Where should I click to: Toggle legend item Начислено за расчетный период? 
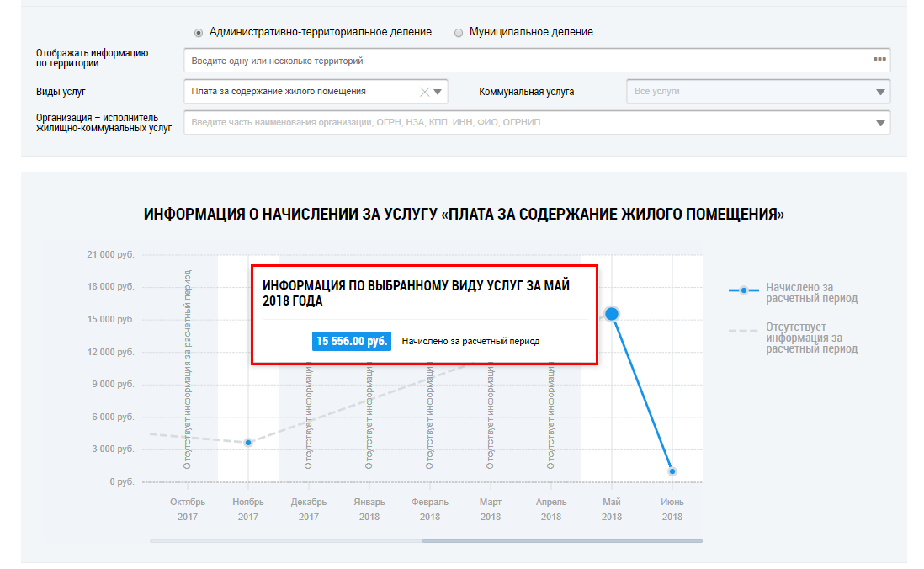pyautogui.click(x=811, y=293)
